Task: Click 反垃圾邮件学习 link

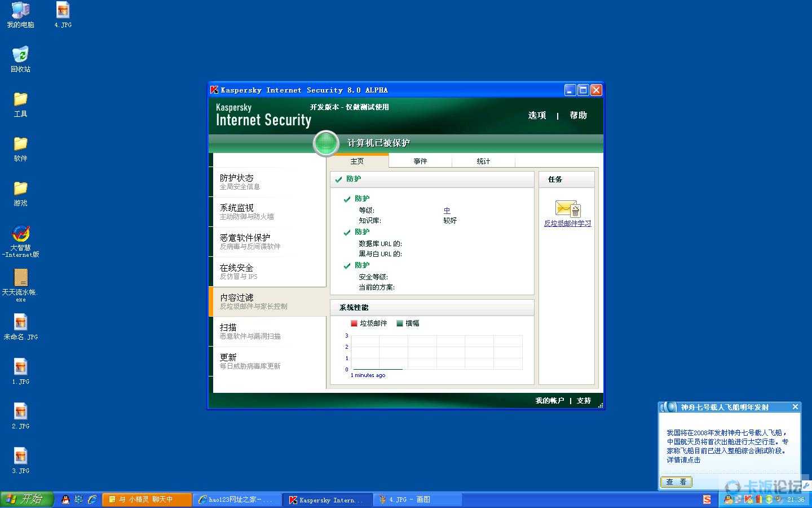Action: [567, 224]
